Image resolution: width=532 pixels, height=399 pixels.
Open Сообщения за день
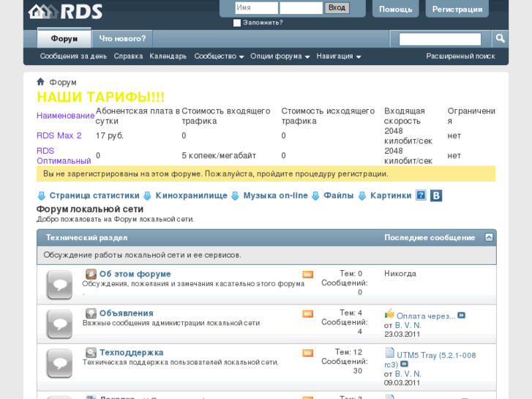click(73, 56)
